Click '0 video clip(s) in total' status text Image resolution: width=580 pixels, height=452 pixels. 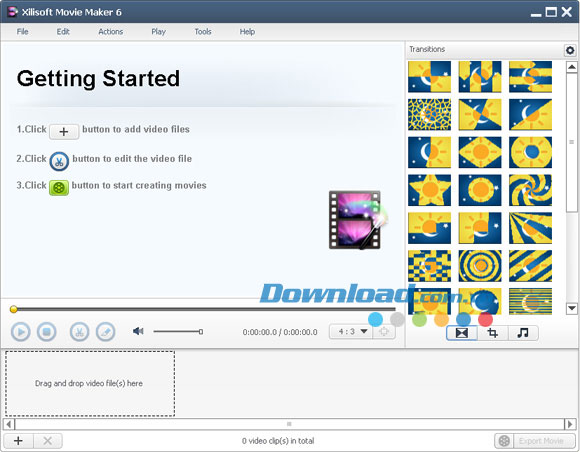pyautogui.click(x=278, y=441)
